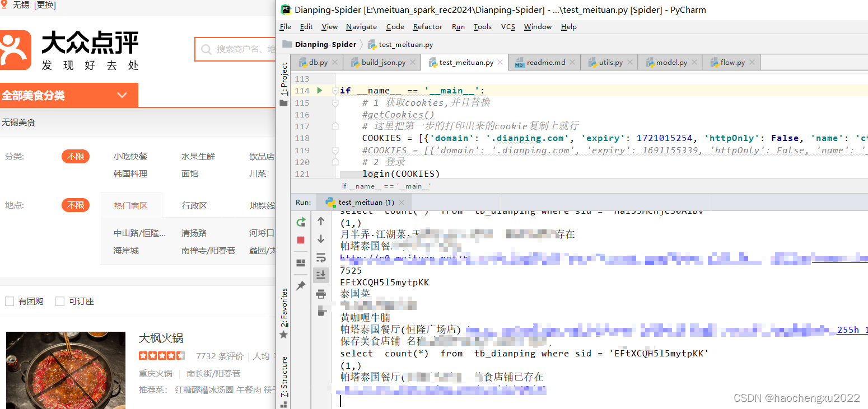The image size is (868, 409).
Task: Switch to db.py editor tab
Action: [317, 62]
